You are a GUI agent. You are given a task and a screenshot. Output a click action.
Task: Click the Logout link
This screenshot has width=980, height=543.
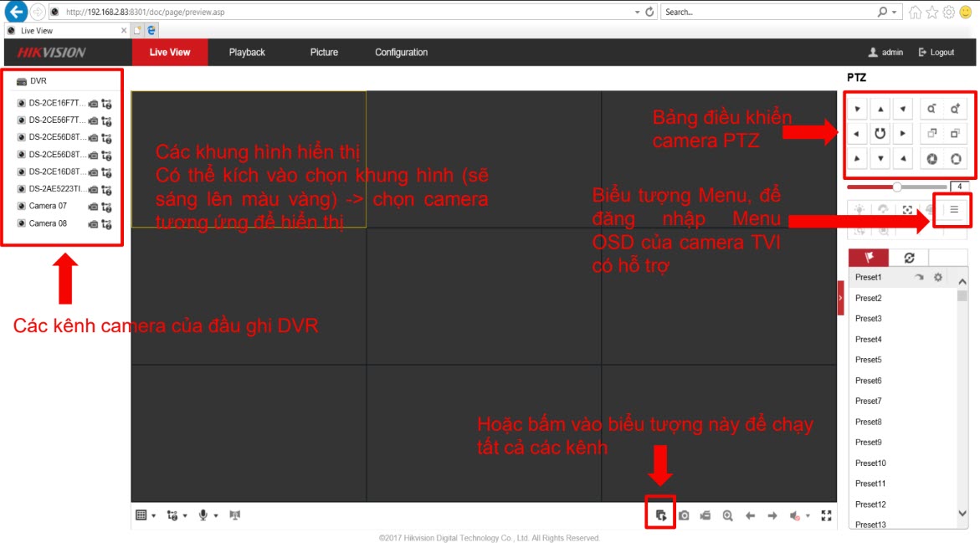(x=936, y=52)
